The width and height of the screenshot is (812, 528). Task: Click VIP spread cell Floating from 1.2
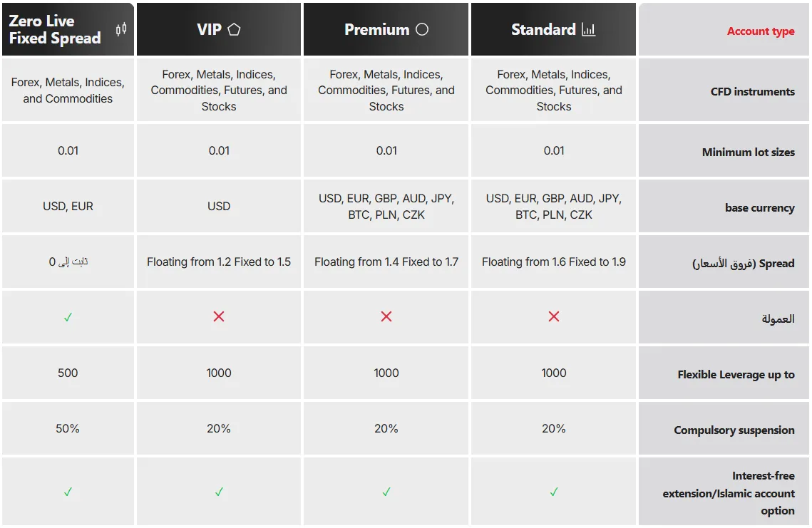pos(219,262)
